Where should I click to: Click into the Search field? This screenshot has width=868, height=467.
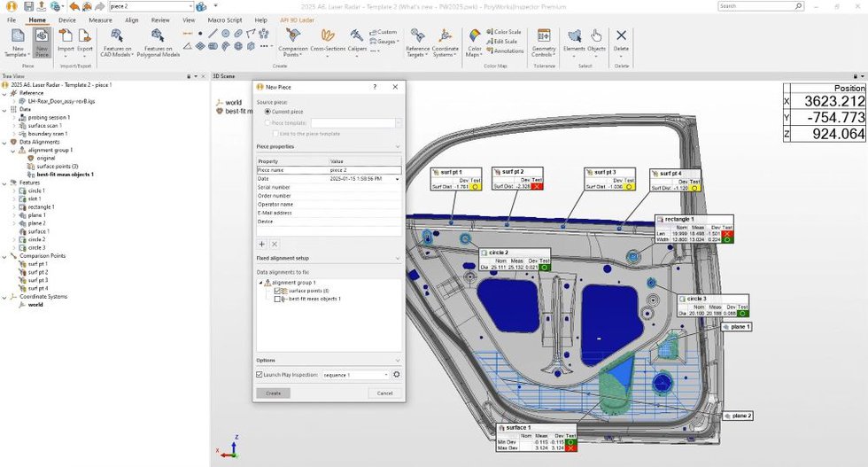[761, 6]
